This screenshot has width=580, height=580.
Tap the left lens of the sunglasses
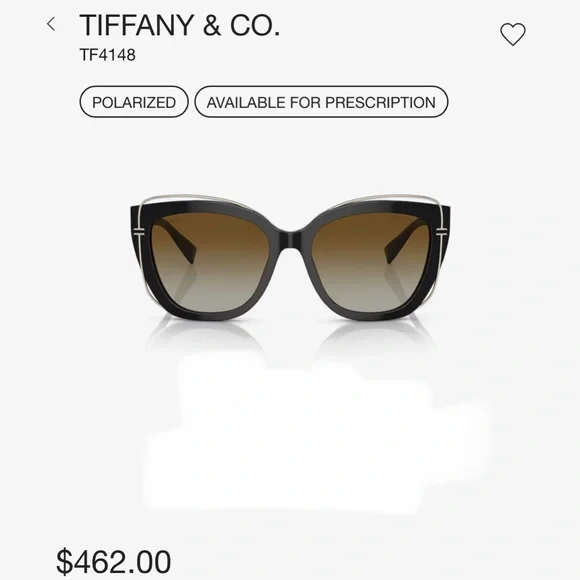[x=215, y=263]
